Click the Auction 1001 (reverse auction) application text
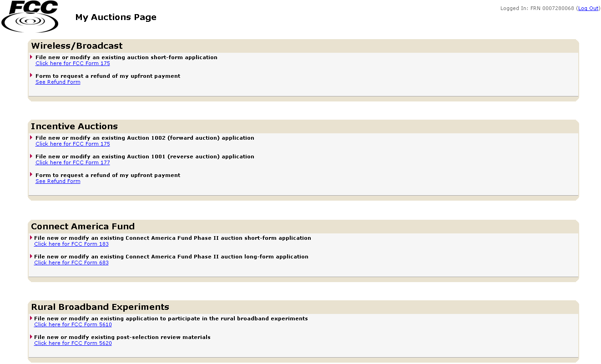This screenshot has width=601, height=364. click(x=145, y=157)
